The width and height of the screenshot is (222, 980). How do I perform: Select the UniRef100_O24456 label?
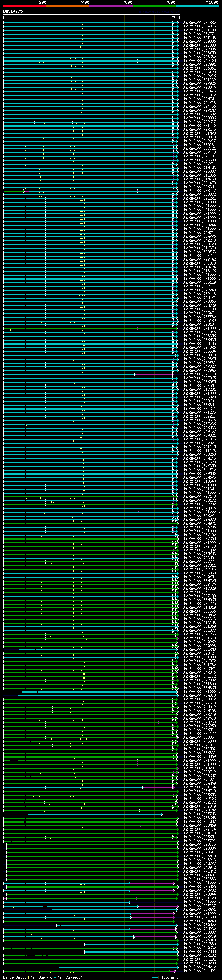point(199,106)
